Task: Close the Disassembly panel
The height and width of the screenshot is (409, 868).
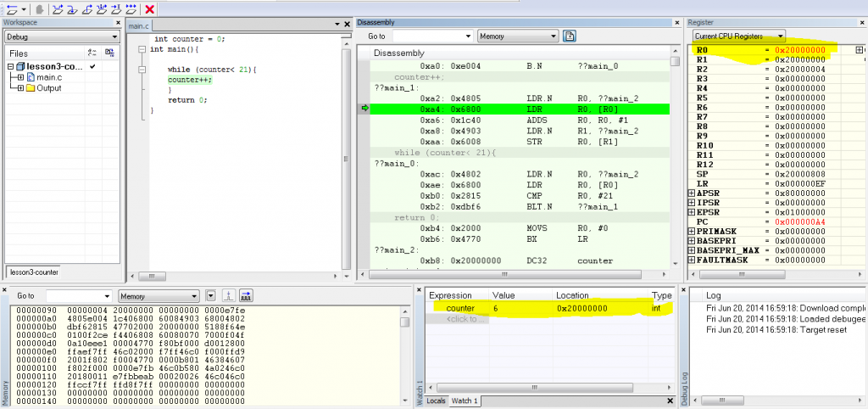Action: pos(676,23)
